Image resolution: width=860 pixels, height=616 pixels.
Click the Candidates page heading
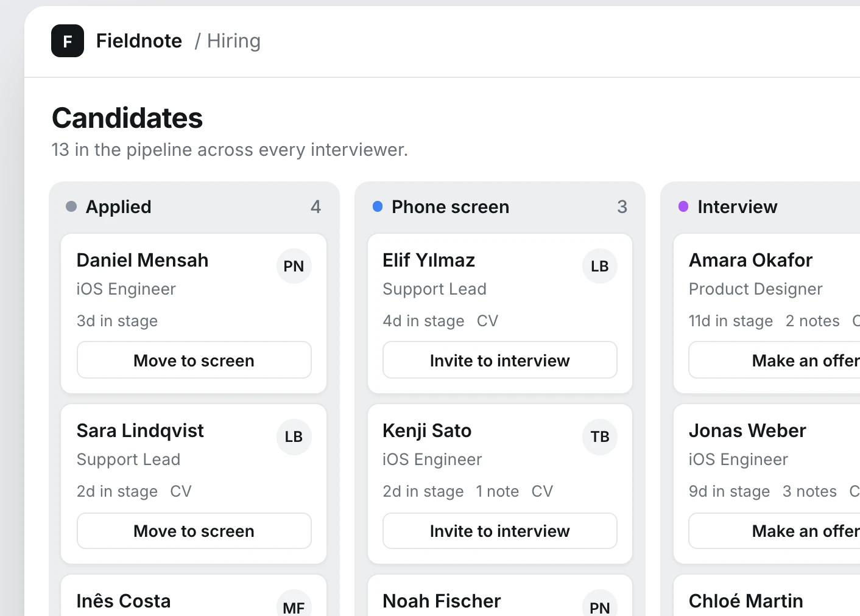127,118
